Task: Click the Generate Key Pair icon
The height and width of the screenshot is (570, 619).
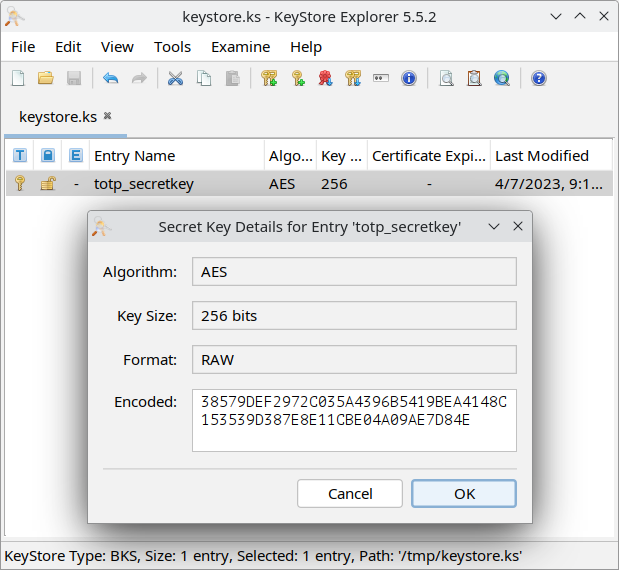Action: [x=269, y=78]
